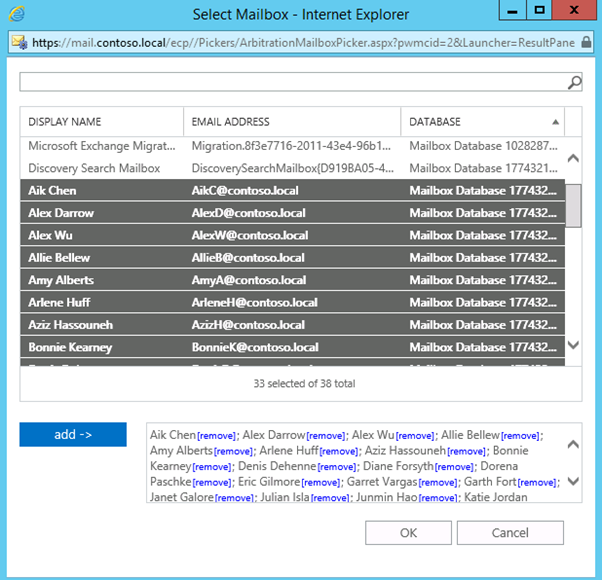The width and height of the screenshot is (602, 580).
Task: Click the Internet Explorer logo icon
Action: pyautogui.click(x=17, y=14)
